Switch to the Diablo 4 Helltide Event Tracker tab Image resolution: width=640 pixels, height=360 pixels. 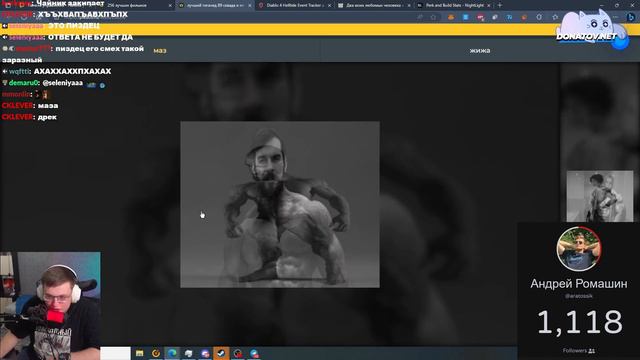click(x=295, y=5)
